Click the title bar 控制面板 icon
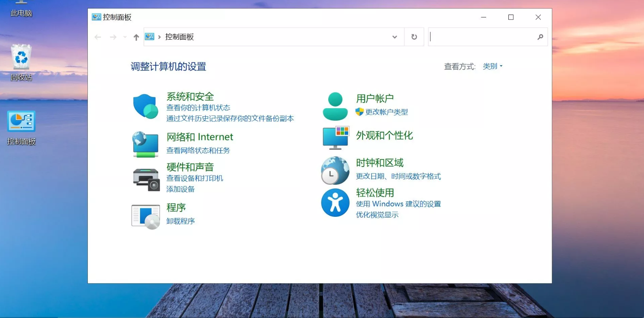This screenshot has width=644, height=318. [x=96, y=17]
